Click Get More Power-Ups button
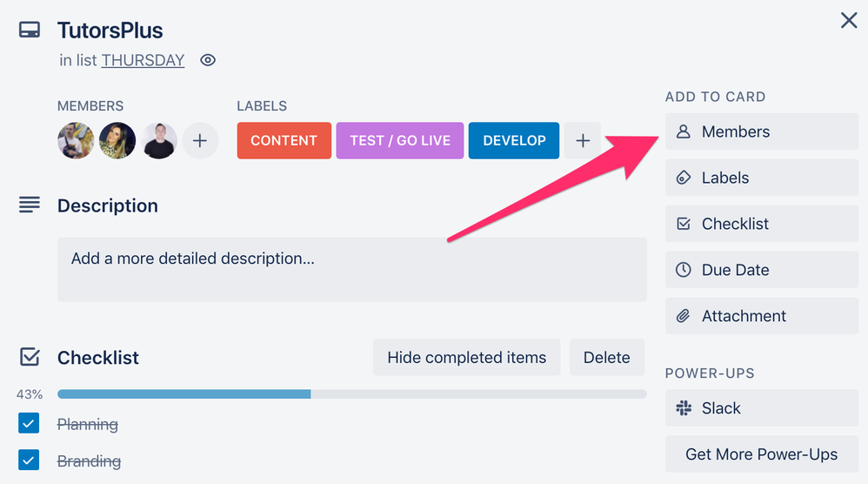The image size is (868, 484). coord(761,454)
